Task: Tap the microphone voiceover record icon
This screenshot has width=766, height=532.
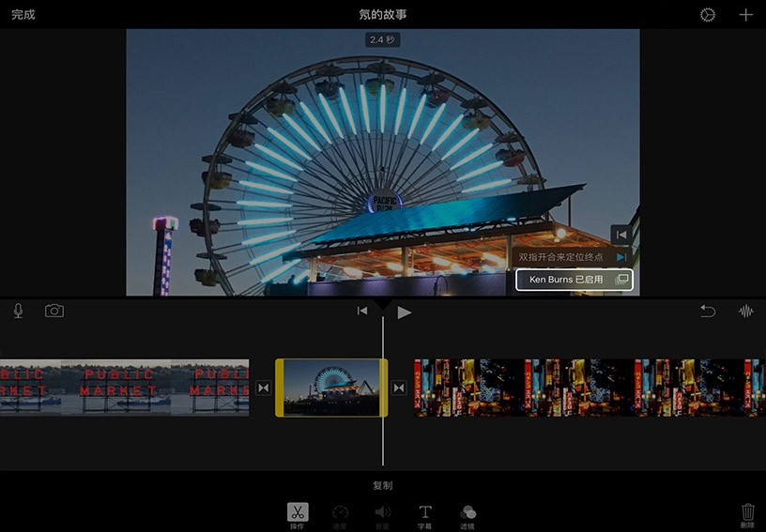Action: (19, 312)
